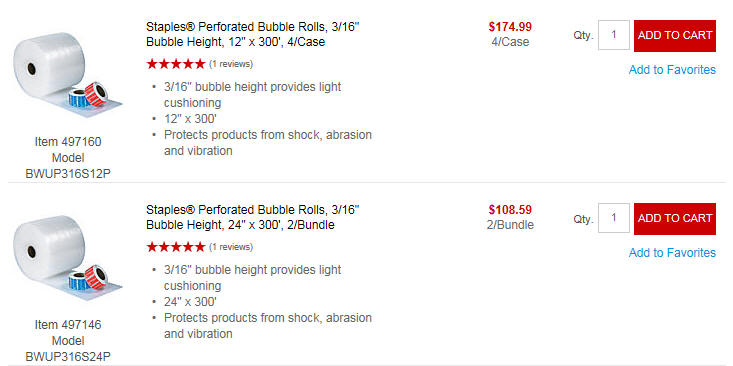Click the star rating of the 2/Bundle product
The image size is (733, 366).
pos(176,247)
